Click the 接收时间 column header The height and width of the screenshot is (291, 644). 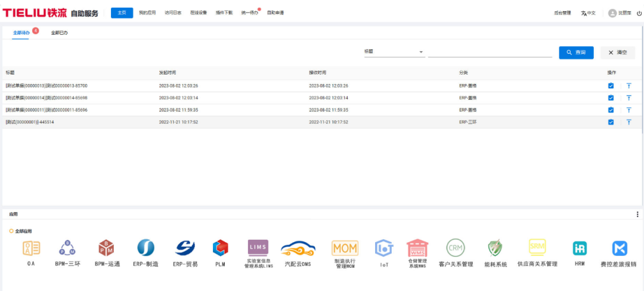pos(317,73)
